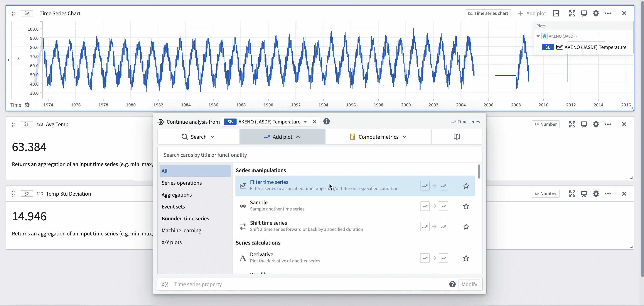Collapse the AKENO (JASDF) tree node
The image size is (644, 306).
click(x=538, y=36)
